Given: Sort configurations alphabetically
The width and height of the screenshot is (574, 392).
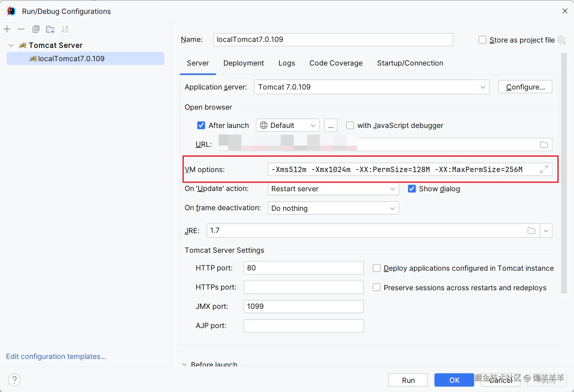Looking at the screenshot, I should tap(65, 29).
